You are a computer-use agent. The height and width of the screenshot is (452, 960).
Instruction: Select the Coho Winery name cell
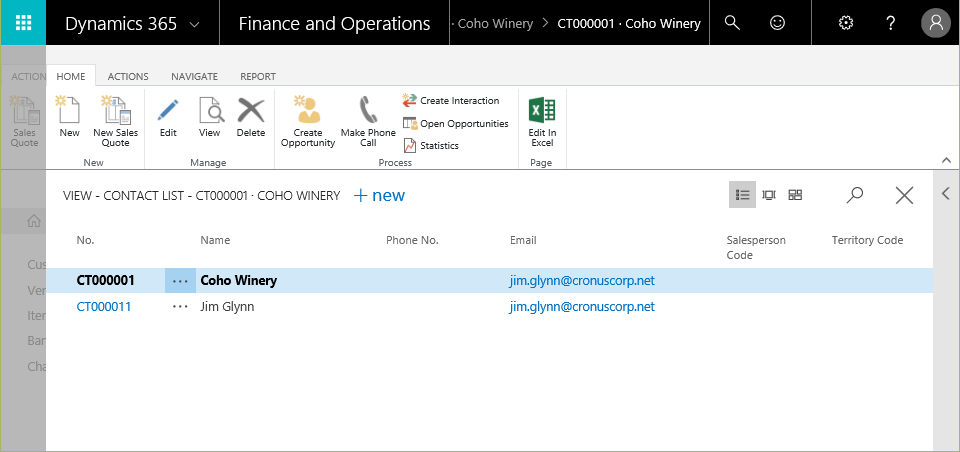click(x=238, y=281)
